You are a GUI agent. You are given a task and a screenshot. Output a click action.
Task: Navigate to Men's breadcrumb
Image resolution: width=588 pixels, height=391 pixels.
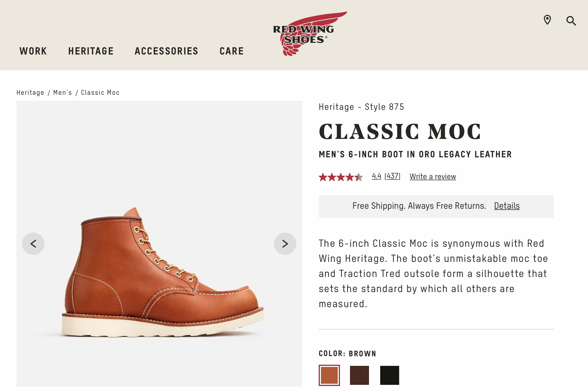pos(63,93)
